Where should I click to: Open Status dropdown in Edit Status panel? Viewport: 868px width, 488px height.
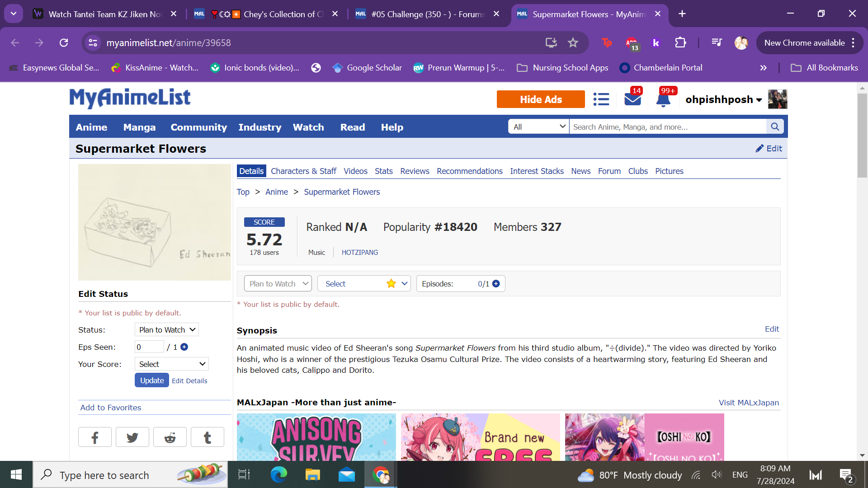tap(167, 330)
